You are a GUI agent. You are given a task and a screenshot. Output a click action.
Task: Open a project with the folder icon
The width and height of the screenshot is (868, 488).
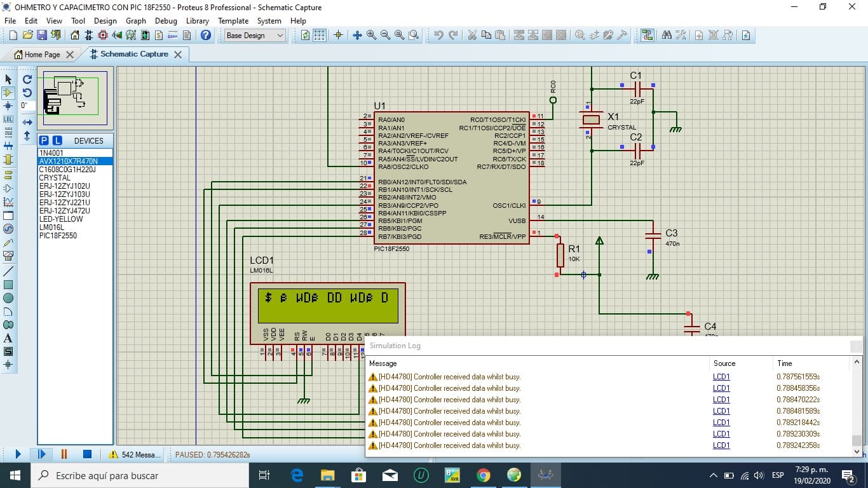[x=28, y=36]
